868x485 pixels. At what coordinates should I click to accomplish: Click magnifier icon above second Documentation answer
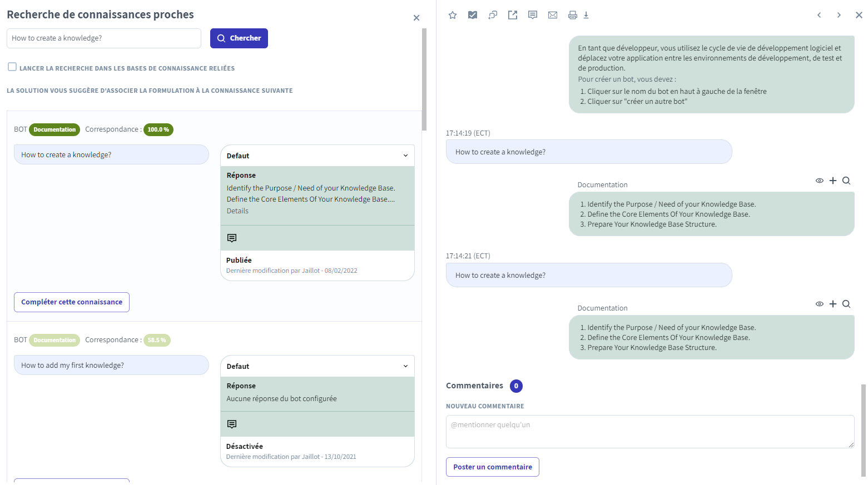pos(846,304)
